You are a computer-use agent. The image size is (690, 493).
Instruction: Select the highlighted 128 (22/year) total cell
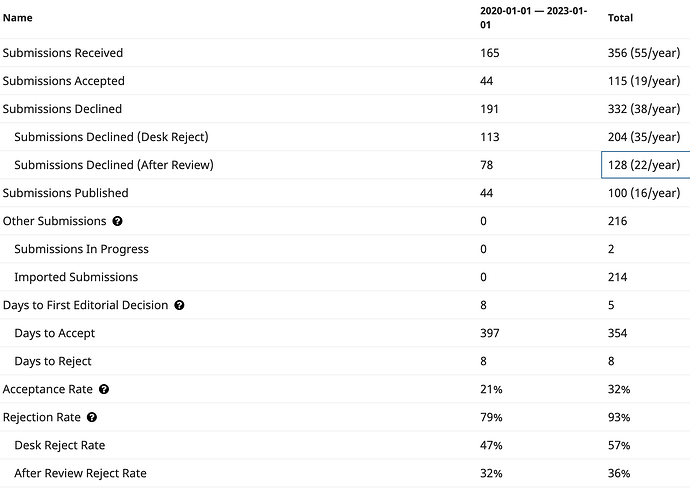645,165
